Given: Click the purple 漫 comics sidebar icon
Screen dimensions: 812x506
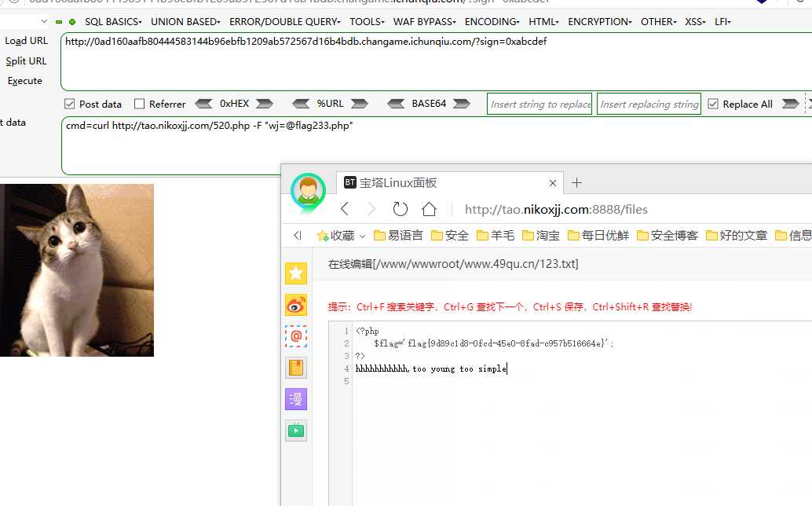Looking at the screenshot, I should click(296, 399).
